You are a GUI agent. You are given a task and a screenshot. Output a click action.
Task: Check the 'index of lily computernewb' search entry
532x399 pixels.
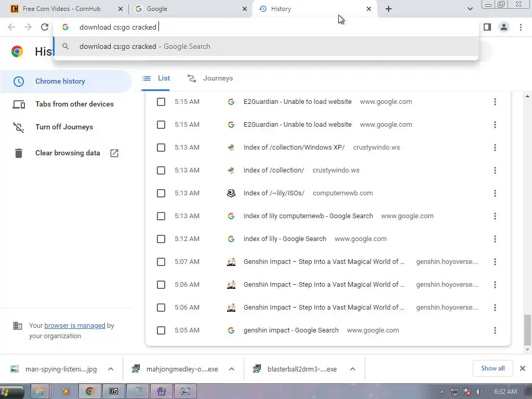click(161, 216)
